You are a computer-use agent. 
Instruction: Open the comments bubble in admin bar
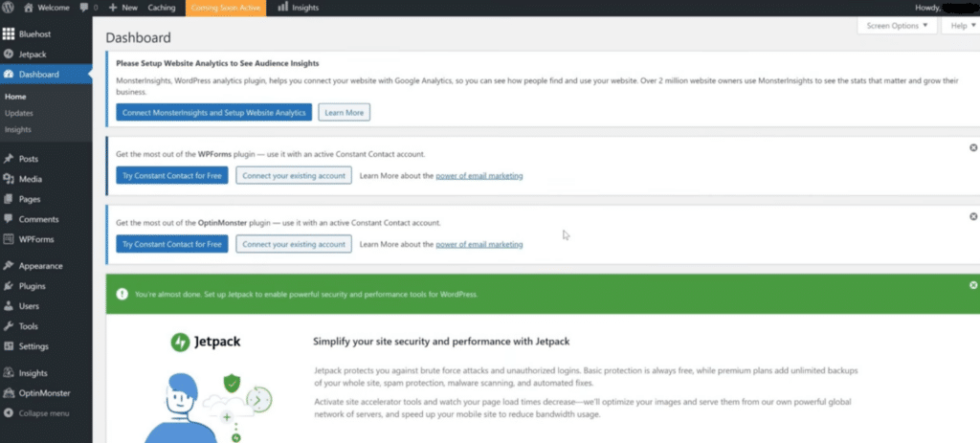pos(84,8)
